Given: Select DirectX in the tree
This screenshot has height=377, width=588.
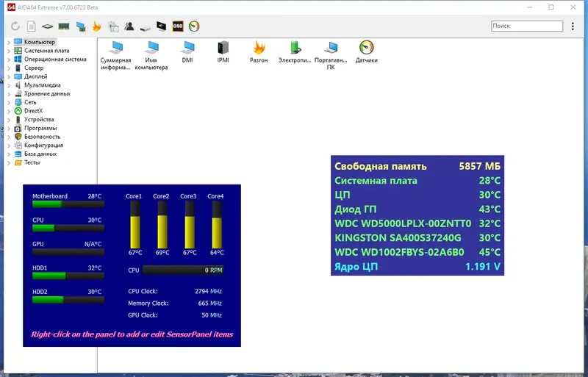Looking at the screenshot, I should [33, 111].
